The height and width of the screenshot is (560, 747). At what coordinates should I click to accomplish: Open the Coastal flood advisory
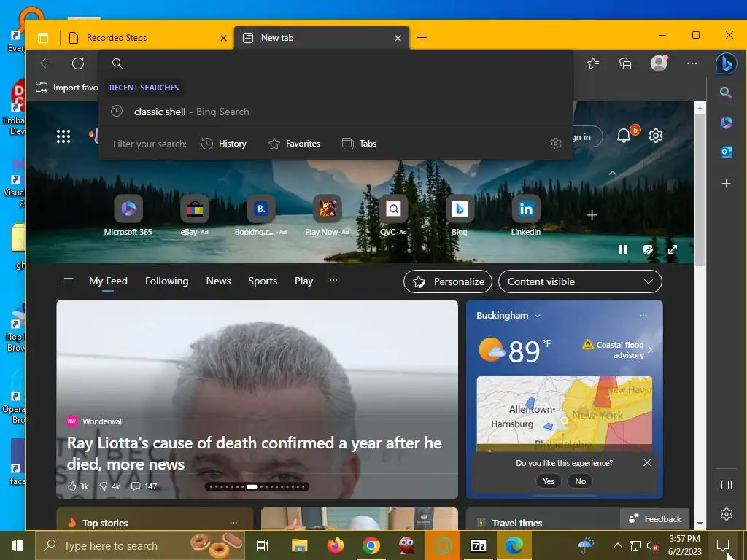[617, 349]
